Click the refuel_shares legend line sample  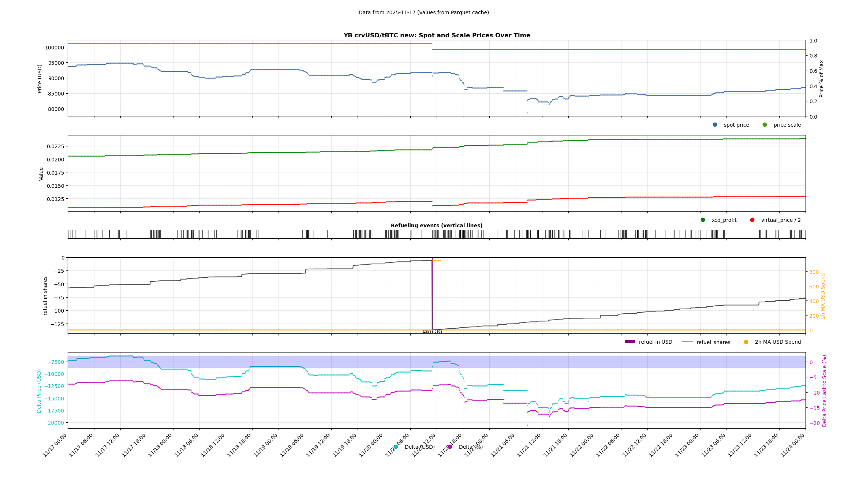(x=687, y=342)
